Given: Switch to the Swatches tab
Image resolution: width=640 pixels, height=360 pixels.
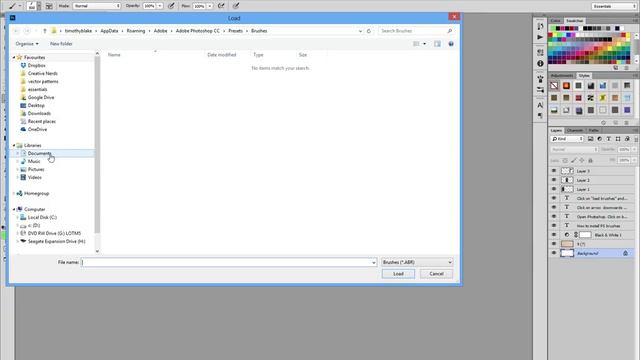Looking at the screenshot, I should (575, 21).
